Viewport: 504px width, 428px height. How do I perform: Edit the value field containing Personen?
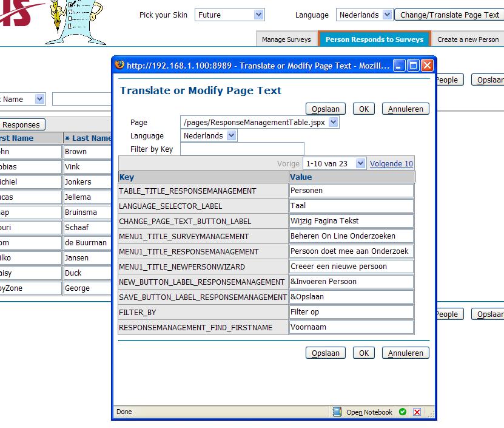(351, 191)
